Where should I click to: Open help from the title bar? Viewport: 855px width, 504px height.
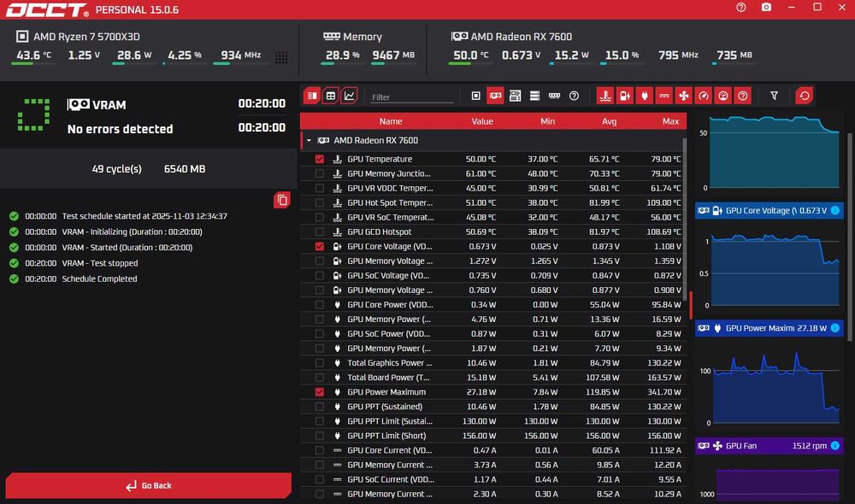click(x=740, y=8)
